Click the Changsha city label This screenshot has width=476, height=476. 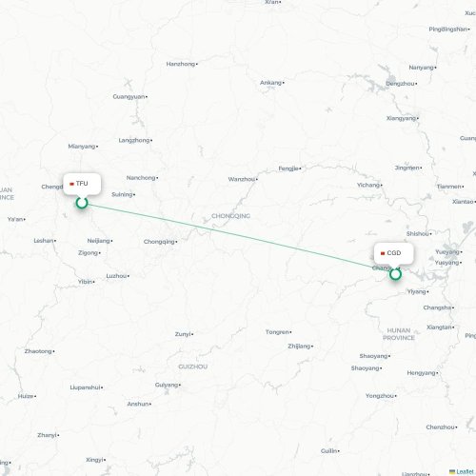(x=437, y=307)
